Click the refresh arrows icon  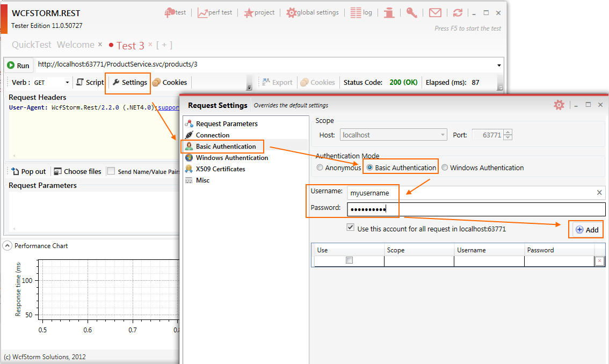click(x=458, y=13)
